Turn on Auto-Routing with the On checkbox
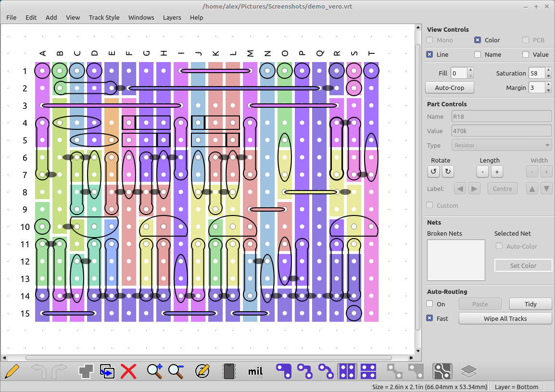This screenshot has width=555, height=392. click(x=429, y=304)
